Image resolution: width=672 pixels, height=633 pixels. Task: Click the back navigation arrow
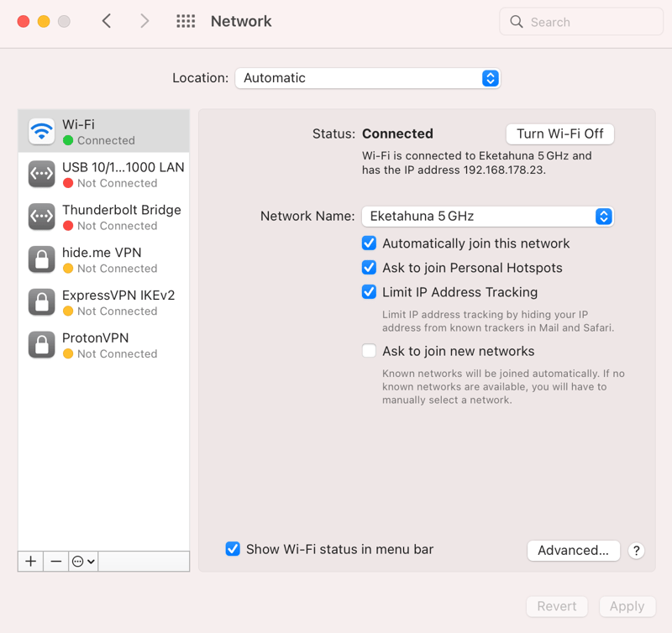click(x=107, y=21)
